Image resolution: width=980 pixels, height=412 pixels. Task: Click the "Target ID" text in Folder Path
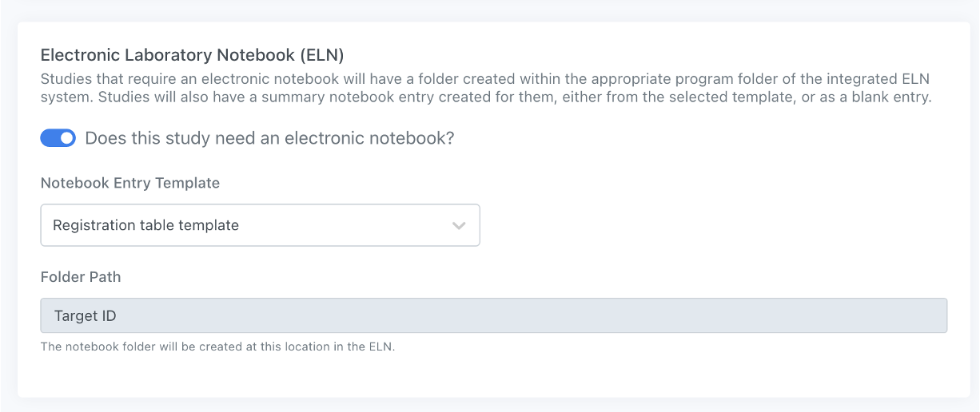[85, 315]
